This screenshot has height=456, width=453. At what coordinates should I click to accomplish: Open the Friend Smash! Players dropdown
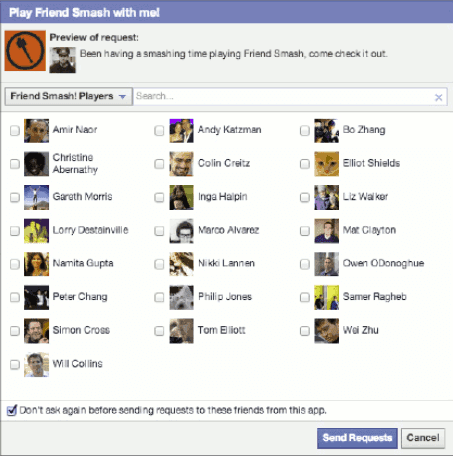coord(68,96)
